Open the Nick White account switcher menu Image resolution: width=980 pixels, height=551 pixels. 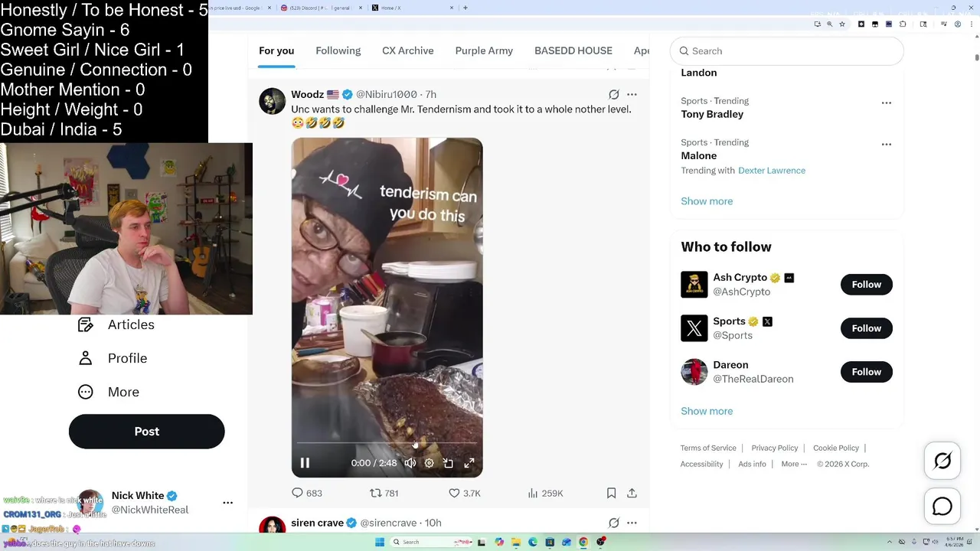pyautogui.click(x=227, y=503)
